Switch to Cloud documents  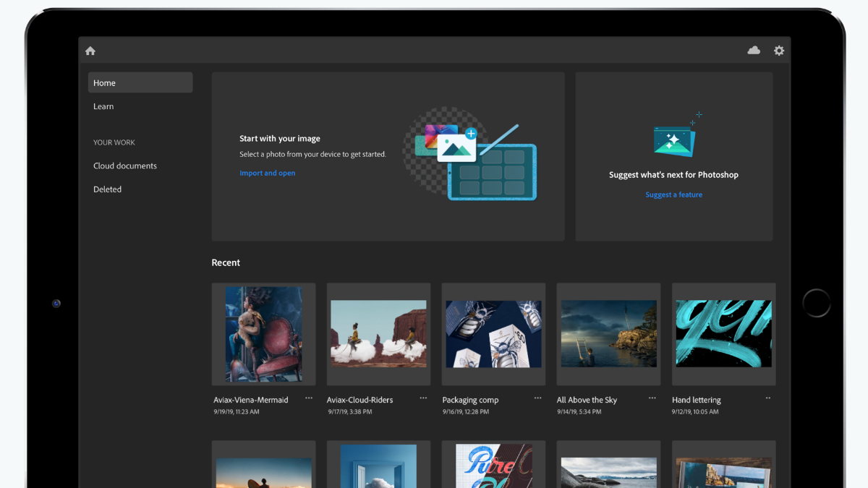124,166
